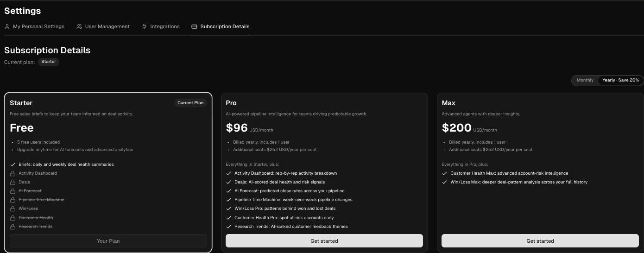Click the checkmark beside Briefs summaries
Screen dimensions: 644x253
click(x=13, y=164)
